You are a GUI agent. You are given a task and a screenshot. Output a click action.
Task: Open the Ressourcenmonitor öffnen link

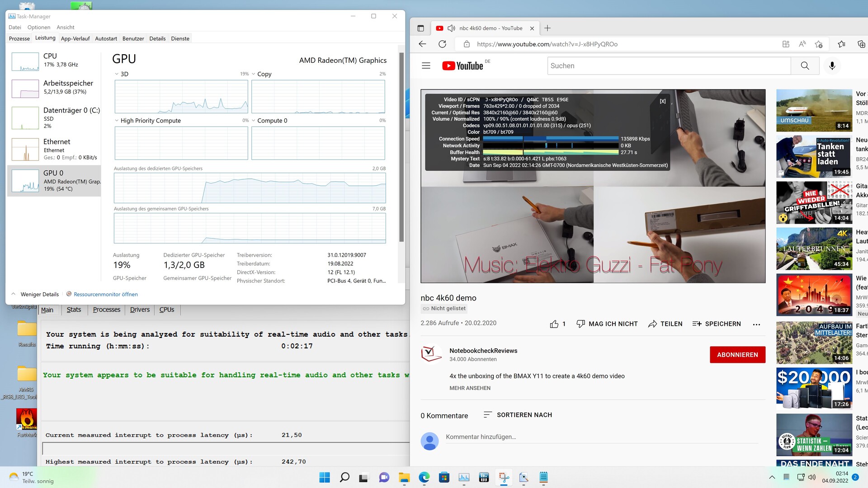105,294
